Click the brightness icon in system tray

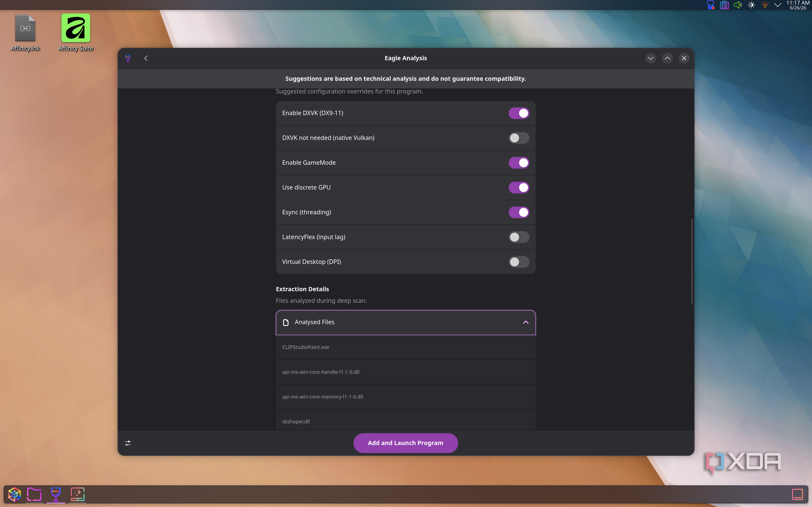click(751, 5)
